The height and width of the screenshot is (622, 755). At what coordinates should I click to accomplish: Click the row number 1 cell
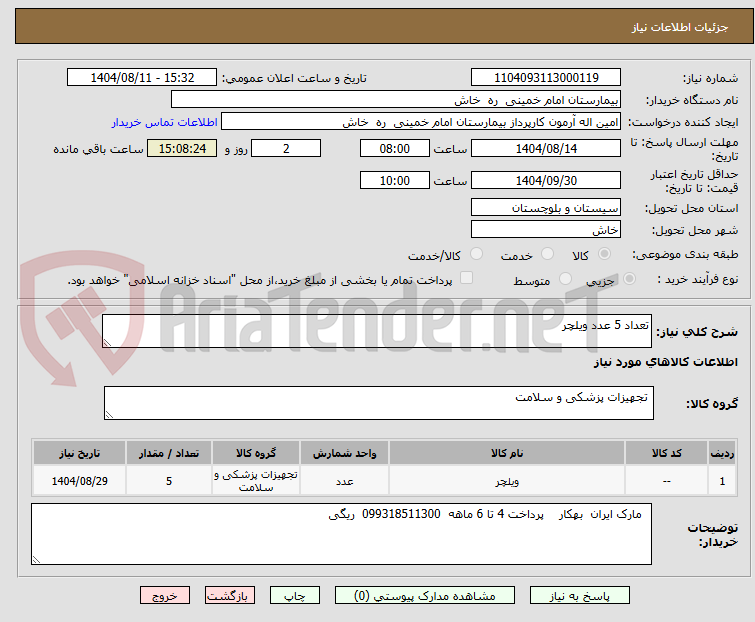pos(722,480)
